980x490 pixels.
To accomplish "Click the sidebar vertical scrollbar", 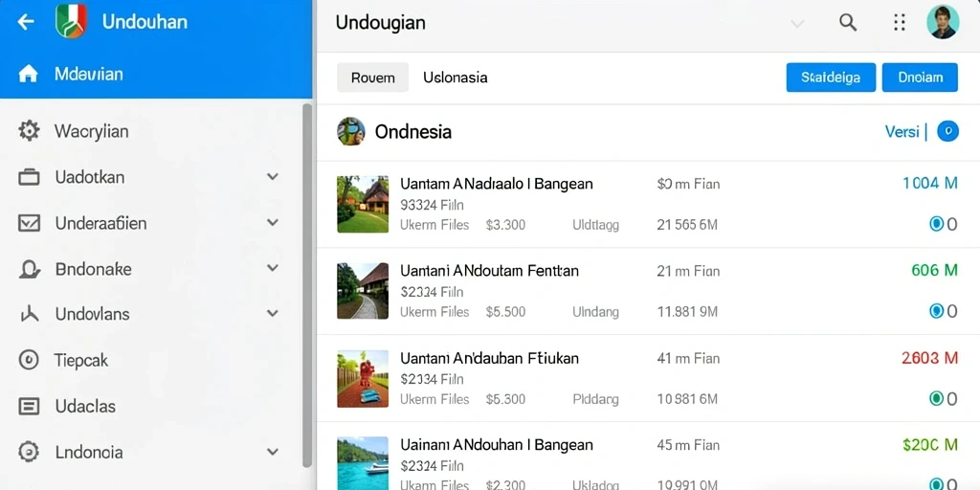I will click(307, 285).
